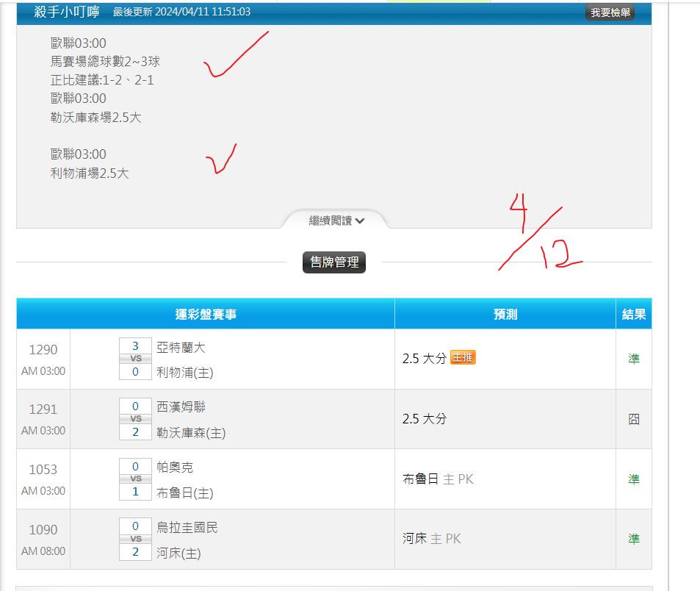Select the 運彩盤賽事 column header
Image resolution: width=700 pixels, height=591 pixels.
pyautogui.click(x=206, y=315)
